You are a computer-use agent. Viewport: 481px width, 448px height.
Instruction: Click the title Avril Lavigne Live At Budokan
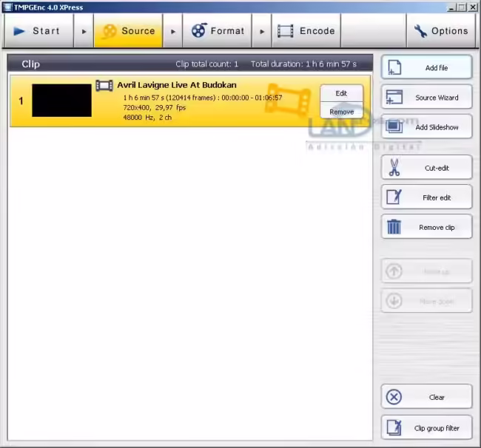(x=177, y=85)
